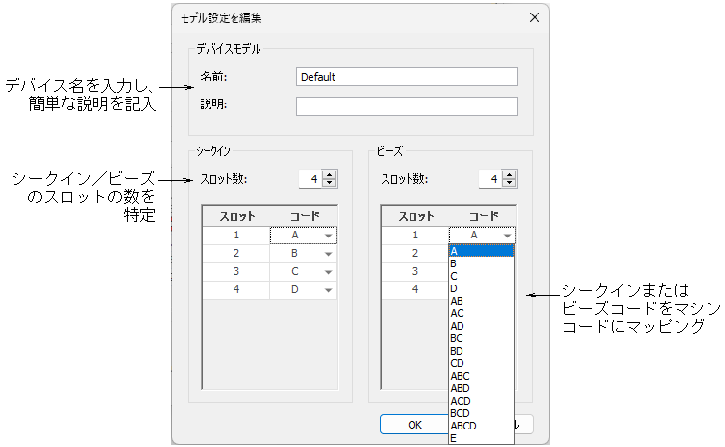
Task: Choose option CD in beads code list
Action: click(x=481, y=363)
